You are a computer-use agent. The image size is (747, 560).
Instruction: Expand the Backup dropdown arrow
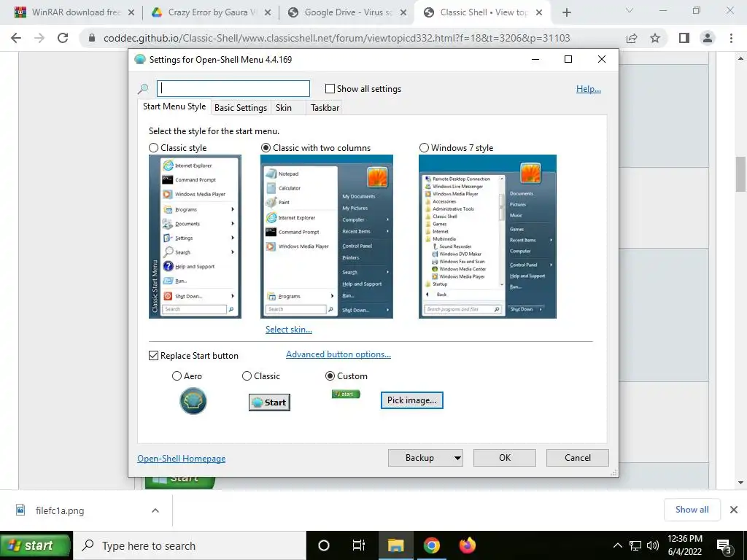457,458
